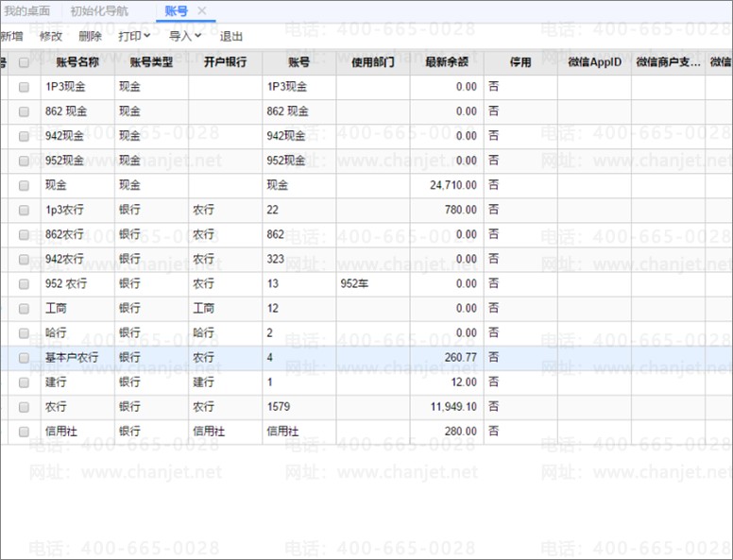Click account number 1579

pos(279,407)
